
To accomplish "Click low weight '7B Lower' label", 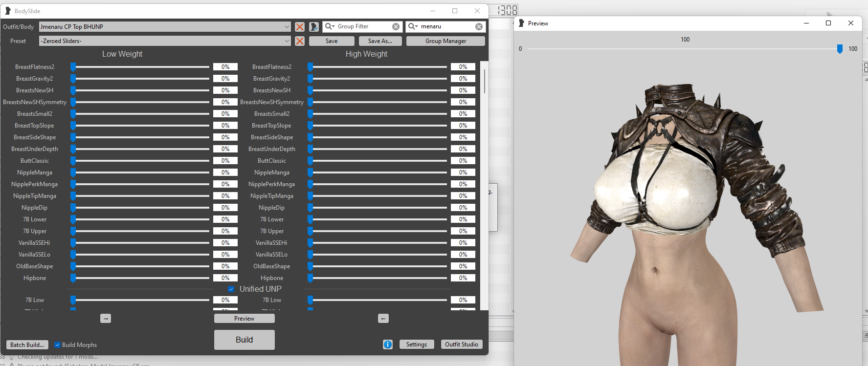I will pyautogui.click(x=35, y=219).
